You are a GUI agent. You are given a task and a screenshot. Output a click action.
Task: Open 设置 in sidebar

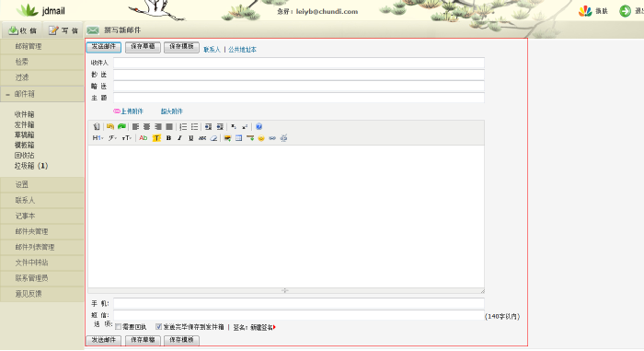pyautogui.click(x=42, y=185)
